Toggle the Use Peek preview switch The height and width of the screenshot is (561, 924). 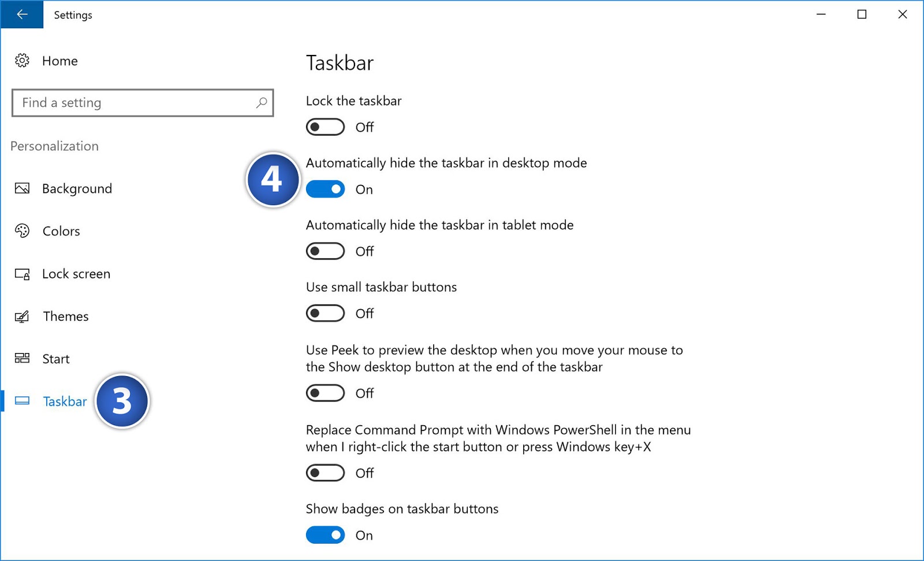point(325,393)
